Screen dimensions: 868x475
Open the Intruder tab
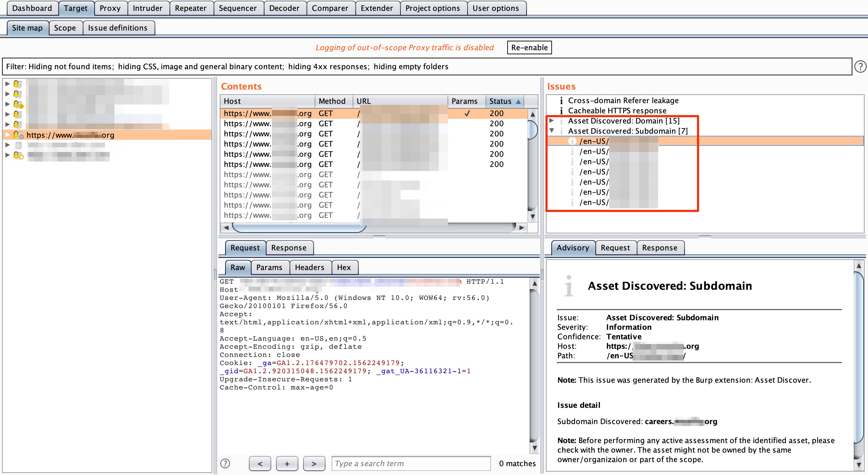coord(147,8)
